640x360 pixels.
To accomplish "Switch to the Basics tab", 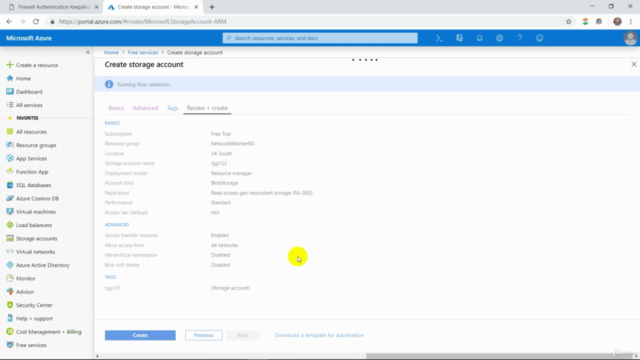I will pyautogui.click(x=116, y=108).
